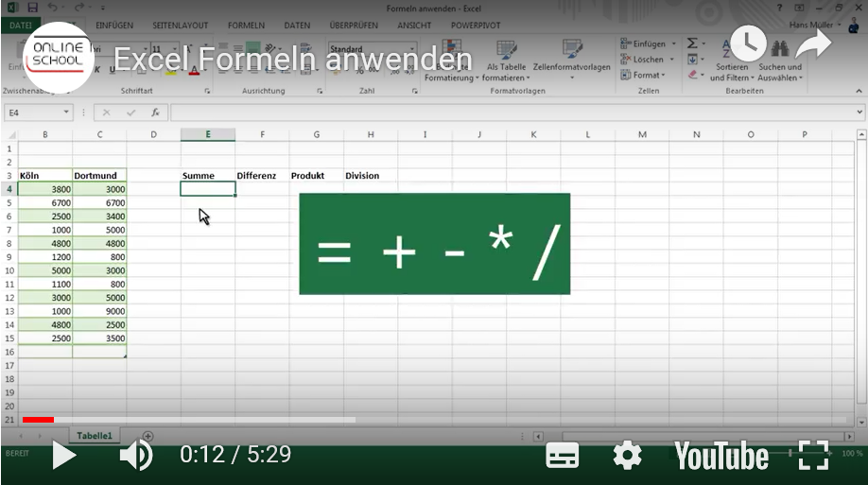This screenshot has width=868, height=485.
Task: Select row 4 header
Action: (9, 189)
